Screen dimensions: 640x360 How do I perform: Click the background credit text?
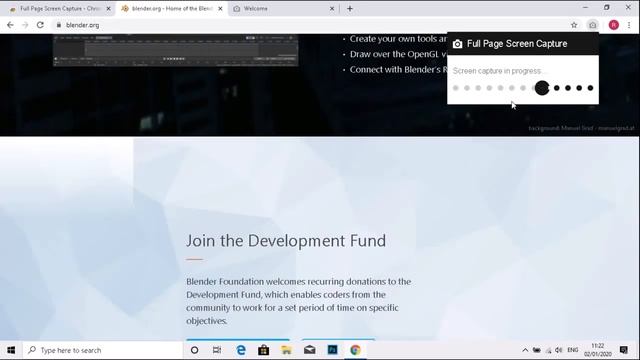(581, 128)
